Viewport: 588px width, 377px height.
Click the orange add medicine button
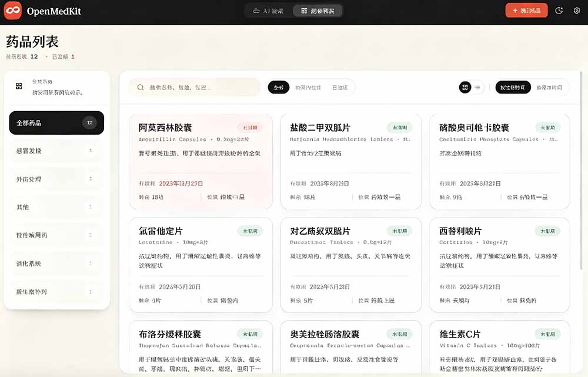(526, 11)
